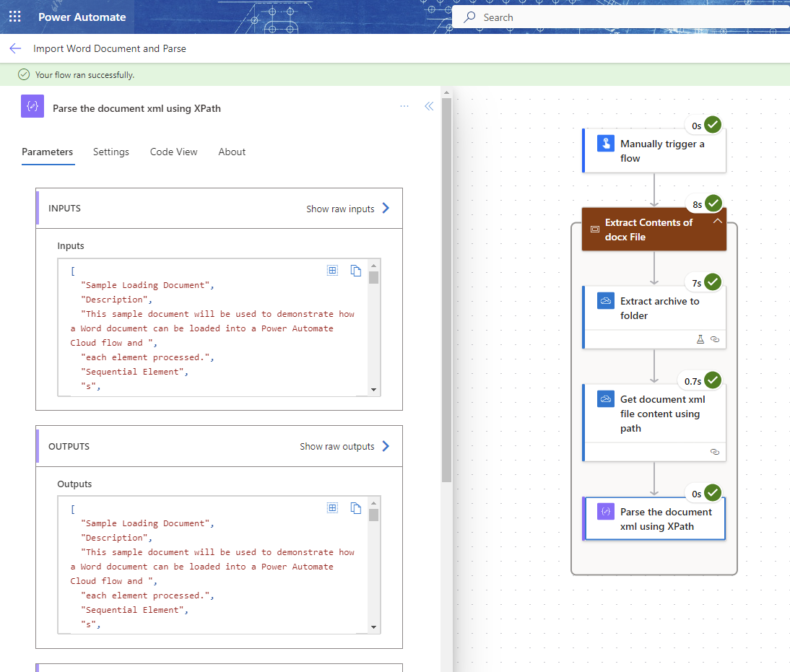Click the back arrow next to flow title

(15, 48)
